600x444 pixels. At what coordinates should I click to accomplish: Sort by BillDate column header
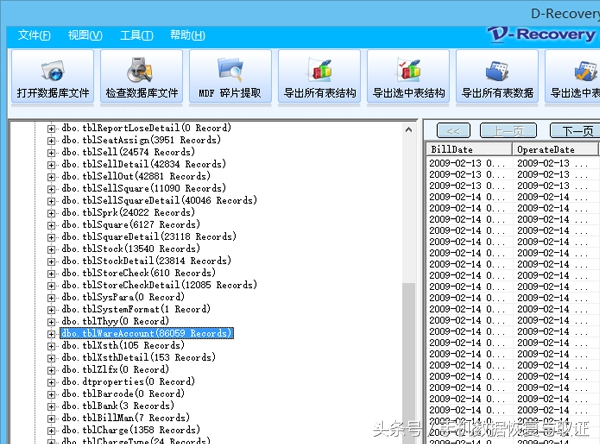tap(469, 149)
